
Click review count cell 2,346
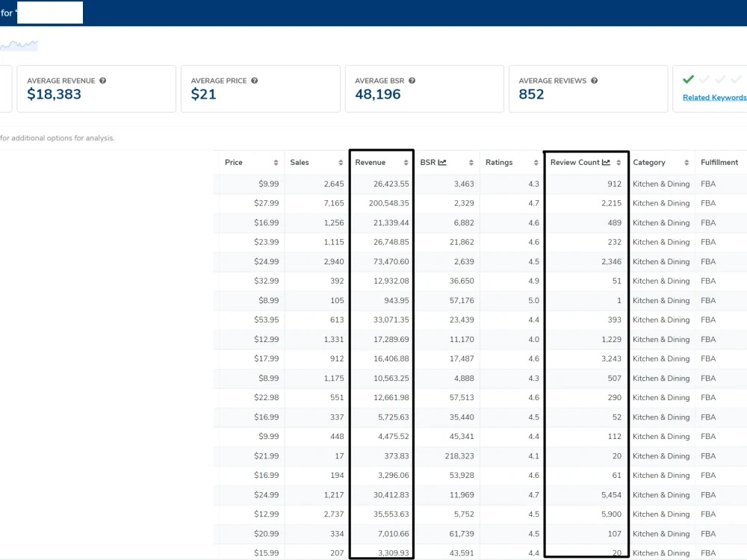(611, 261)
